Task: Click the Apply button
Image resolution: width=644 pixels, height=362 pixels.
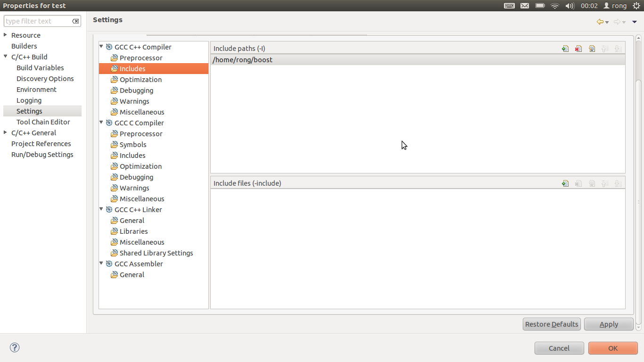Action: (x=609, y=324)
